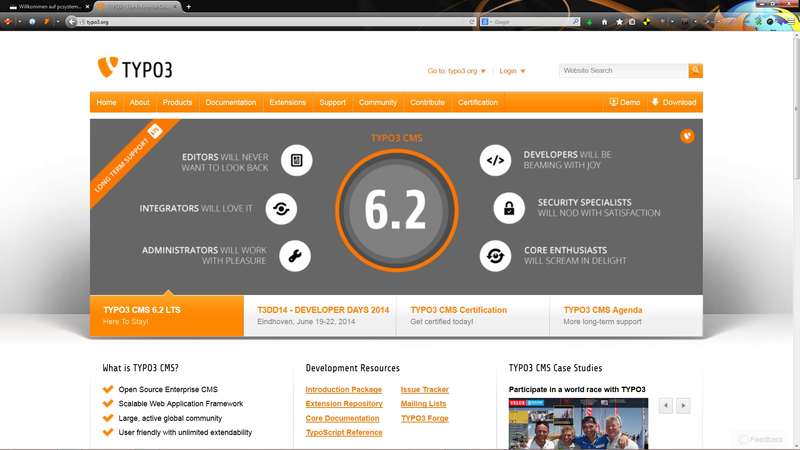Open the Support menu item
Viewport: 800px width, 450px height.
coord(333,103)
